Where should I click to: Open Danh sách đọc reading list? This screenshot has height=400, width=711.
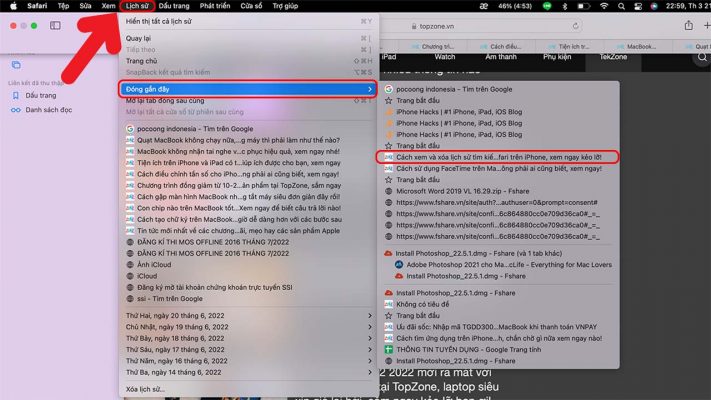click(x=48, y=109)
